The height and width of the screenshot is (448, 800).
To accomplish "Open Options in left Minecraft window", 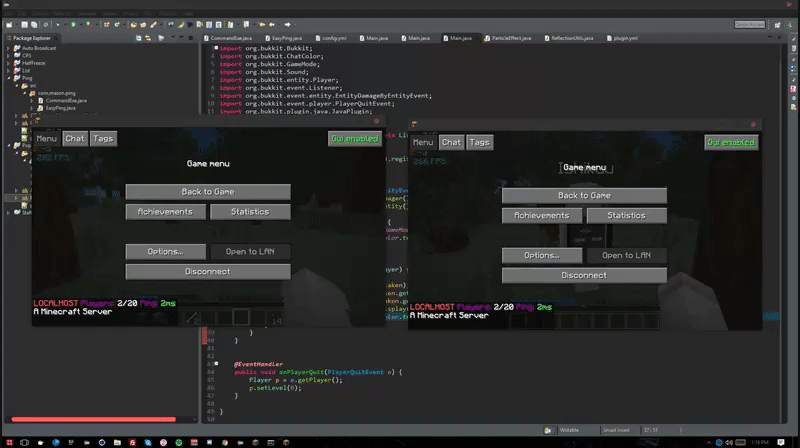I will pos(166,252).
